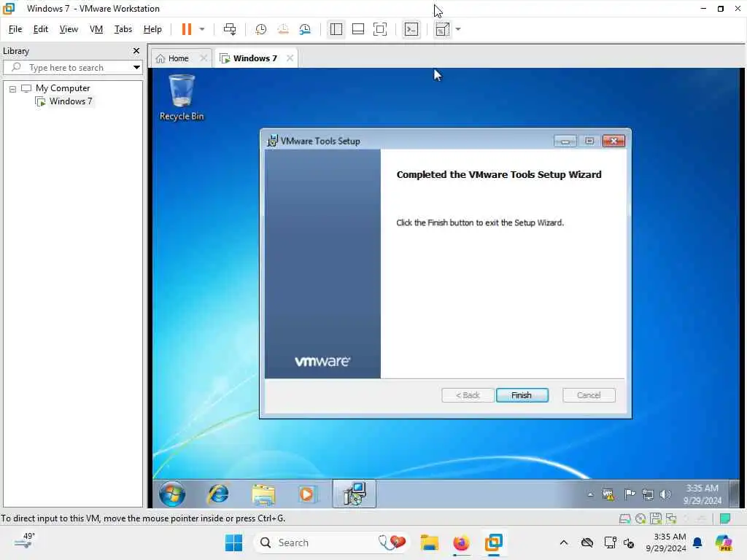Click Finish in VMware Tools Setup
This screenshot has width=747, height=560.
click(522, 395)
